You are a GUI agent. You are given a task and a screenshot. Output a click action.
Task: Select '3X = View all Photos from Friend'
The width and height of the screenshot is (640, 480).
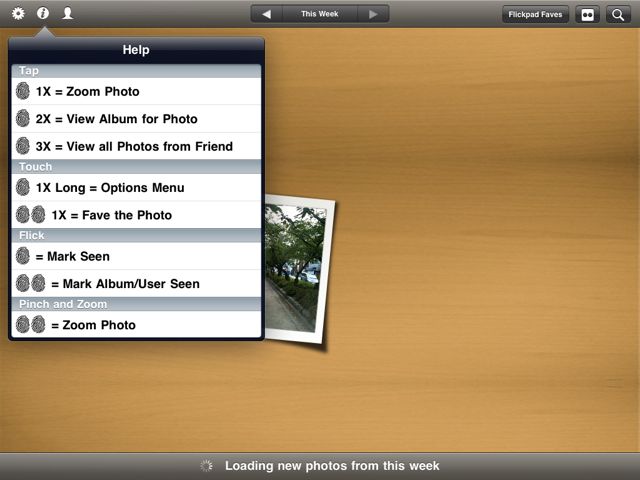(136, 146)
